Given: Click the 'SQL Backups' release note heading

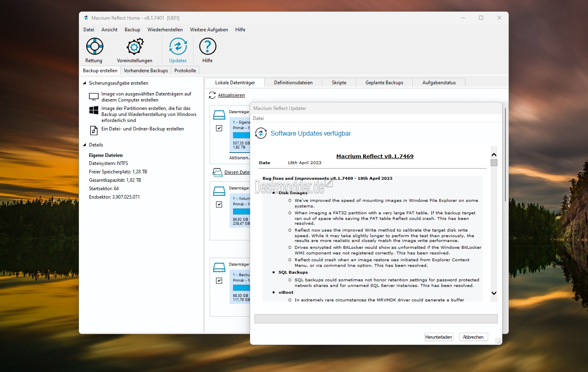Looking at the screenshot, I should click(x=293, y=272).
